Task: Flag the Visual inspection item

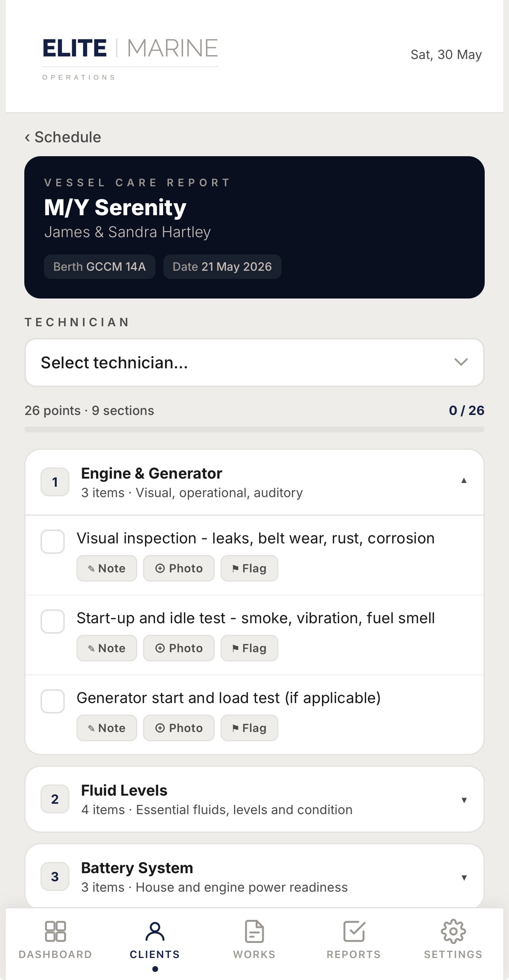Action: click(249, 568)
